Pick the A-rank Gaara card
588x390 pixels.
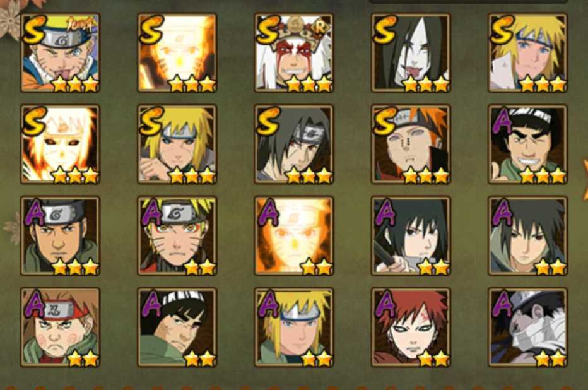point(411,328)
